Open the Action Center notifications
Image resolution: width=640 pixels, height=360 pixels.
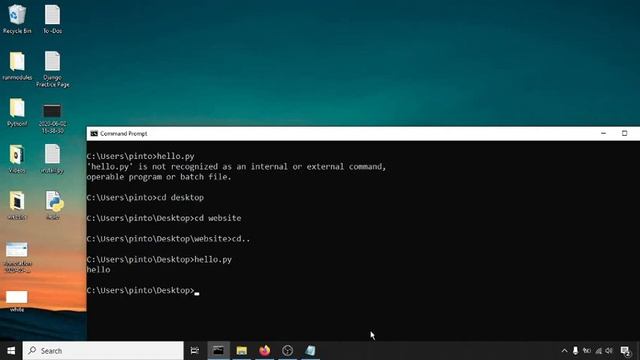(x=625, y=351)
